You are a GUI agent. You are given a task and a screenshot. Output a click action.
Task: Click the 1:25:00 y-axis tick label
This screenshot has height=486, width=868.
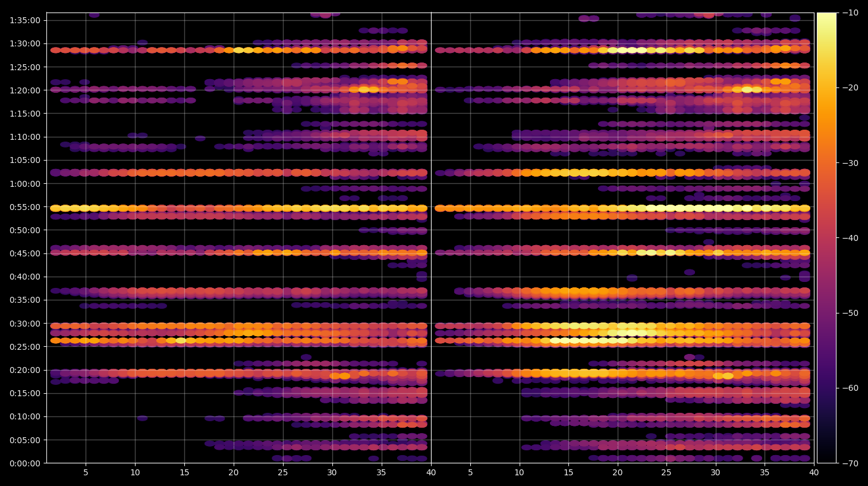[25, 67]
